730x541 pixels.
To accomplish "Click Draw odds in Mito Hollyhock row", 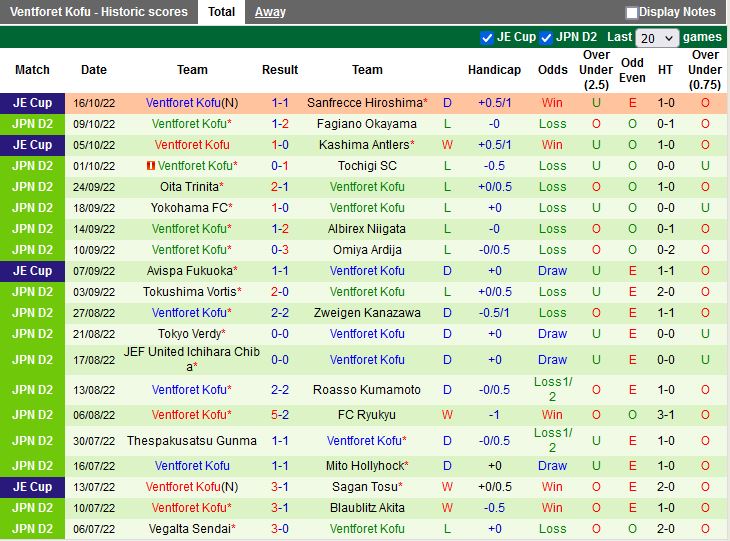I will (x=553, y=466).
